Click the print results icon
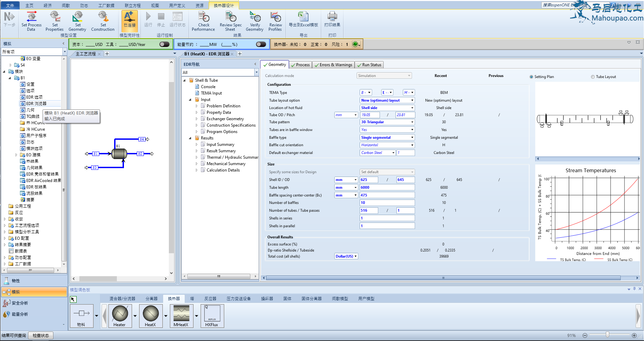644x341 pixels. pyautogui.click(x=332, y=19)
